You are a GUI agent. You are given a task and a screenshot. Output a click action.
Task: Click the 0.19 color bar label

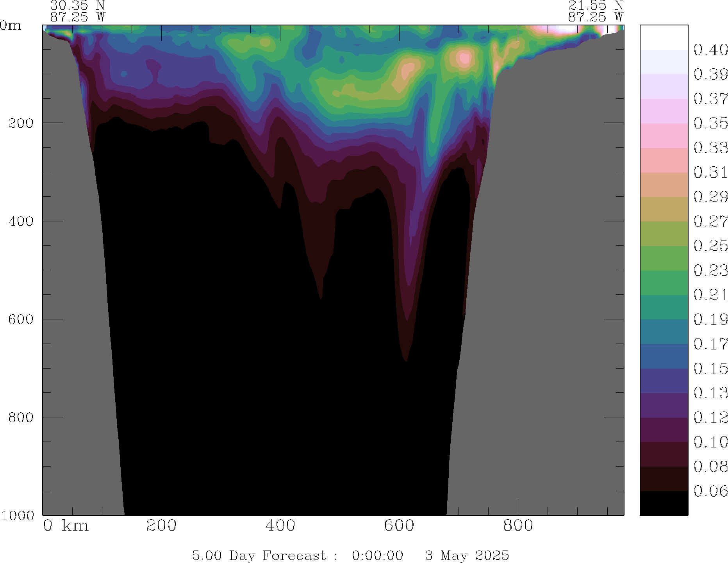[710, 319]
